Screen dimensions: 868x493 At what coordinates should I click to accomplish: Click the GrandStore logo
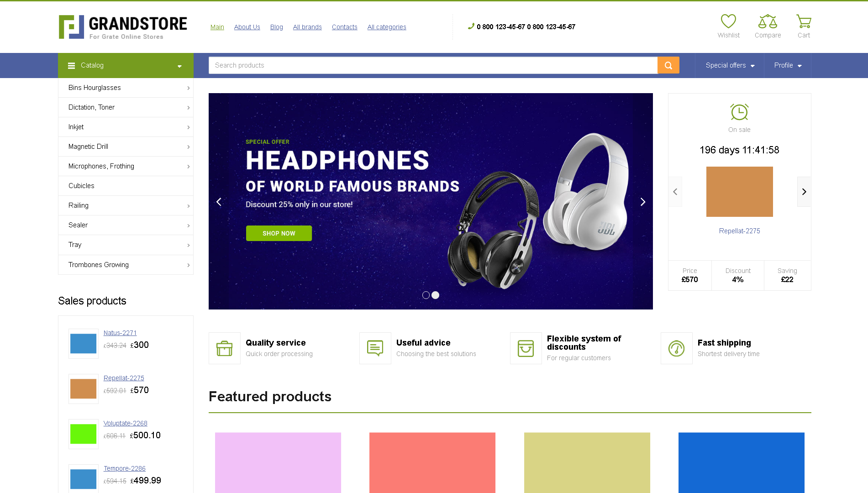[123, 27]
